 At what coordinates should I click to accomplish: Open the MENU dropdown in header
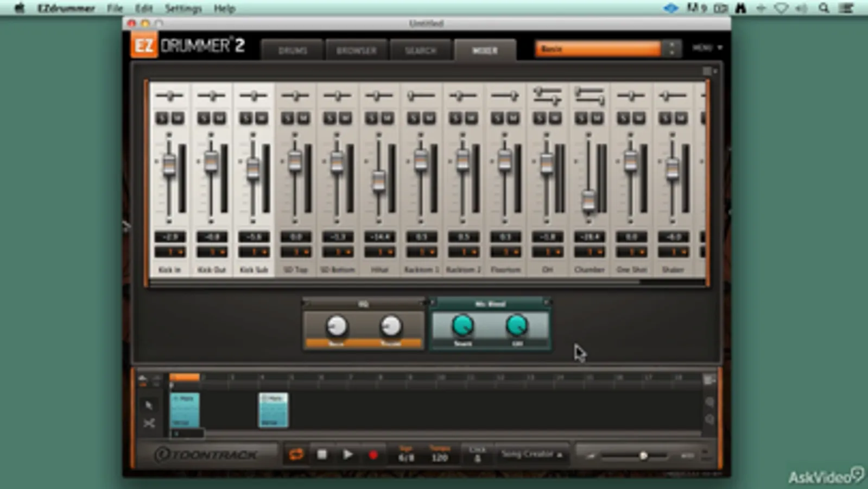click(x=707, y=48)
